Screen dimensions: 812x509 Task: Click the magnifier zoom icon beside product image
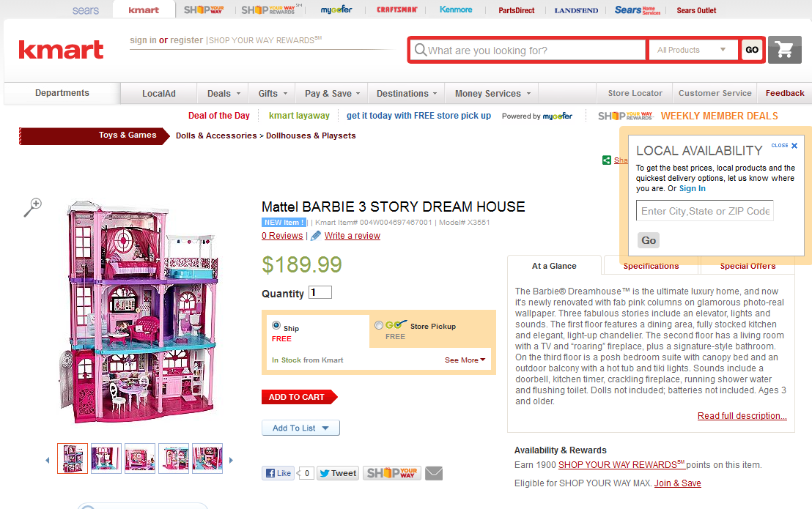click(33, 207)
